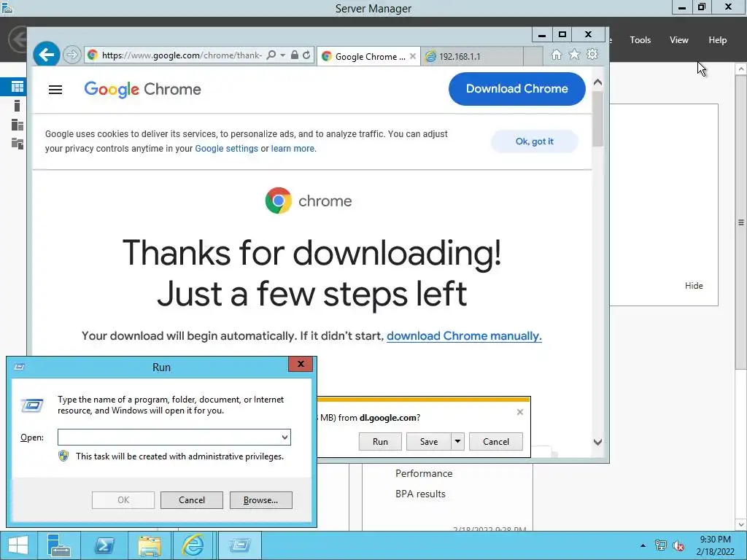The image size is (747, 560).
Task: Click the Download Chrome button
Action: [517, 89]
